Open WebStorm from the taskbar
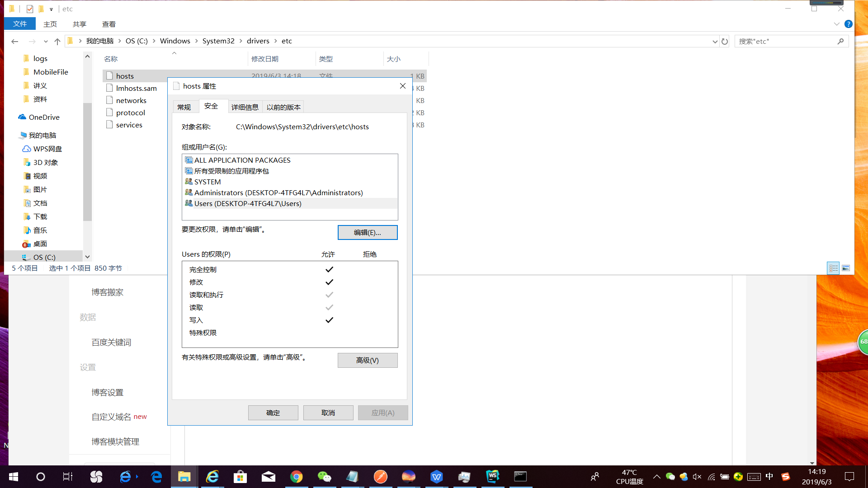Image resolution: width=868 pixels, height=488 pixels. pyautogui.click(x=493, y=476)
